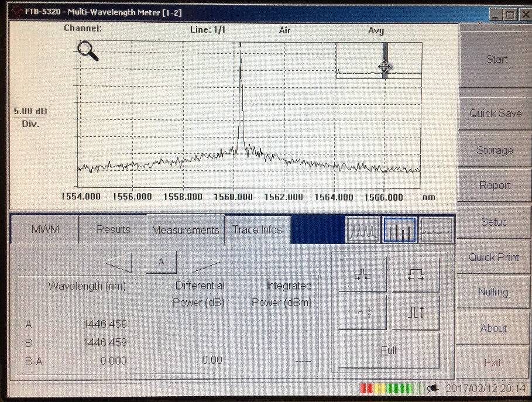Click Full to reset zoom
Image resolution: width=532 pixels, height=402 pixels.
coord(389,351)
